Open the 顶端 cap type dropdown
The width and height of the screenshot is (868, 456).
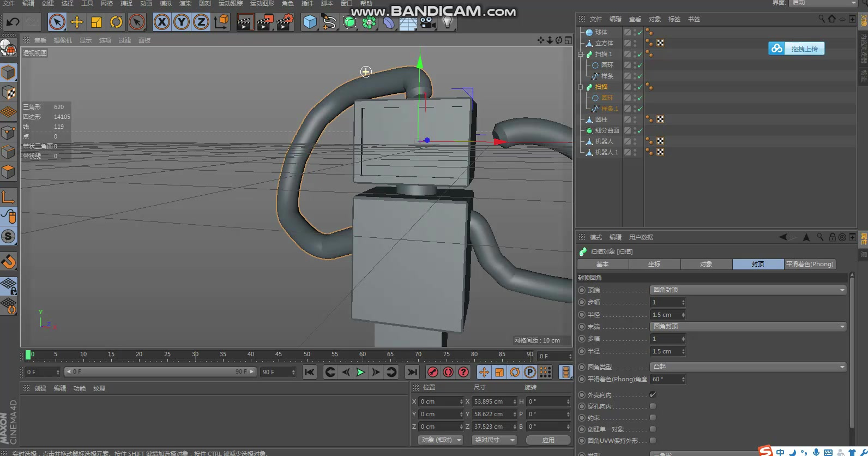click(x=748, y=290)
